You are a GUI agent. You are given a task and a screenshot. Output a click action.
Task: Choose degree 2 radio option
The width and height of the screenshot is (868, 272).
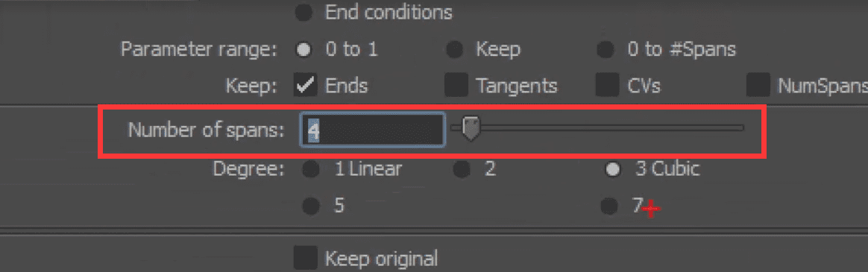(x=461, y=169)
